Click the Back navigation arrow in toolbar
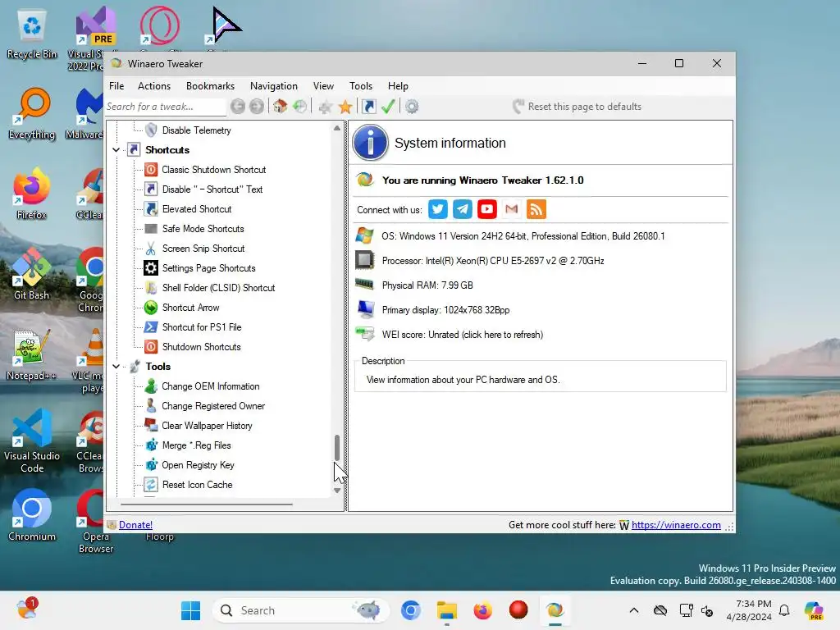This screenshot has height=630, width=840. pyautogui.click(x=238, y=107)
